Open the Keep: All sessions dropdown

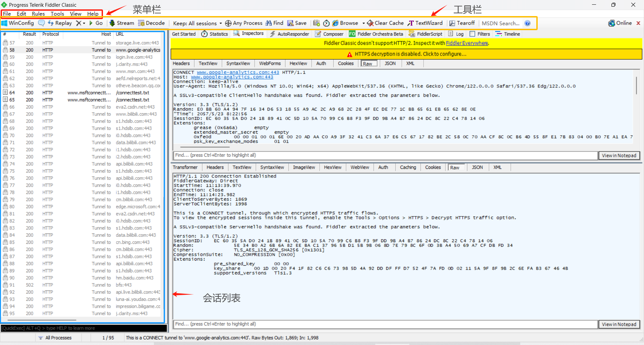(x=197, y=23)
